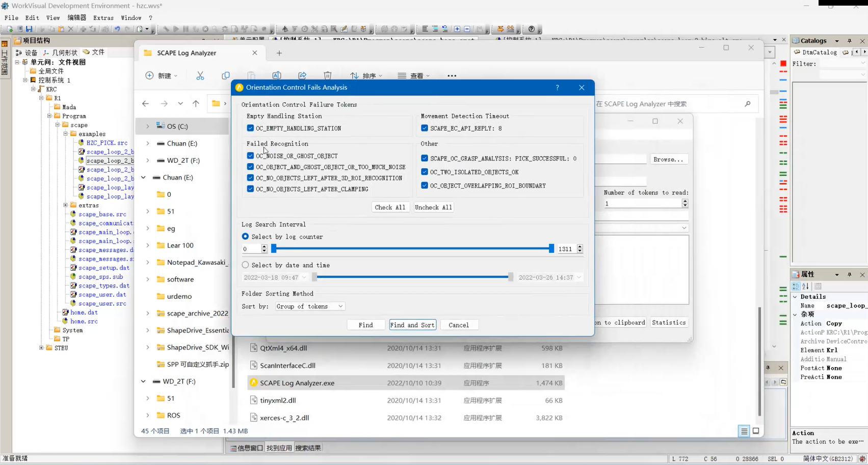Image resolution: width=868 pixels, height=465 pixels.
Task: Click the Uncheck All button
Action: click(433, 208)
